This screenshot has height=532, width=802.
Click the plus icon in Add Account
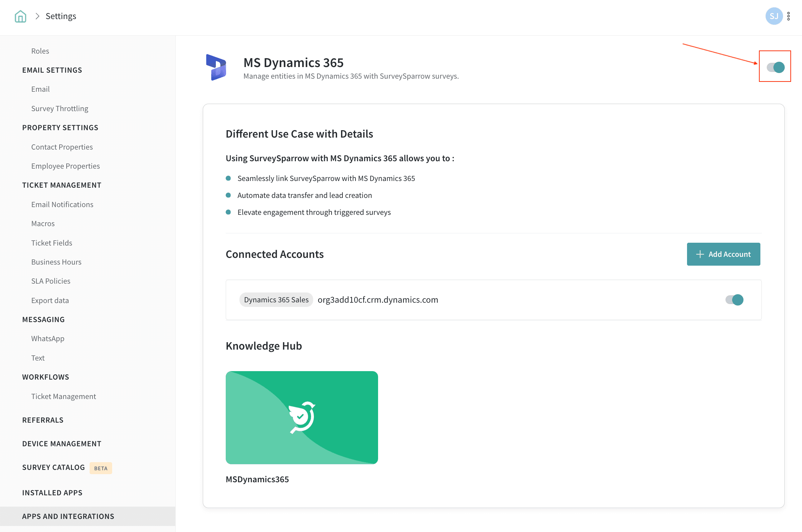700,254
